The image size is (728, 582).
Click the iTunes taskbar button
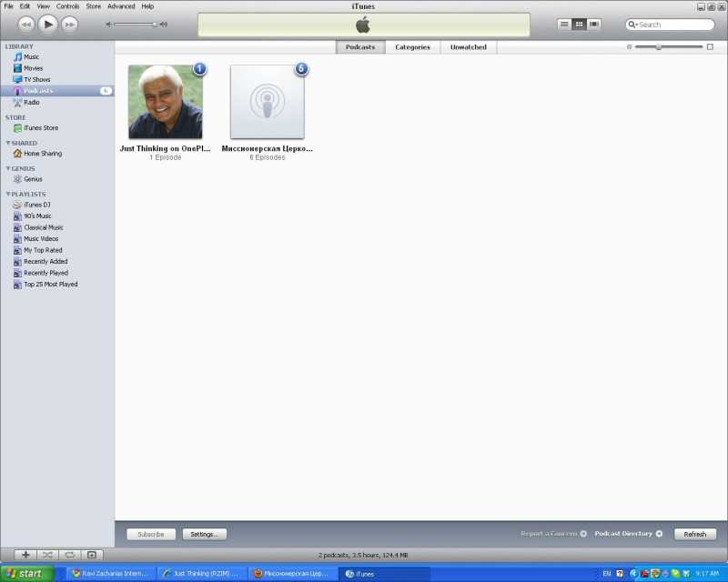click(x=383, y=574)
